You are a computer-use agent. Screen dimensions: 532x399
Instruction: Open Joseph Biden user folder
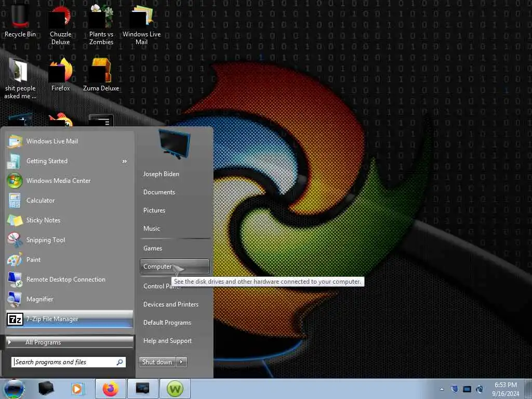click(x=161, y=174)
